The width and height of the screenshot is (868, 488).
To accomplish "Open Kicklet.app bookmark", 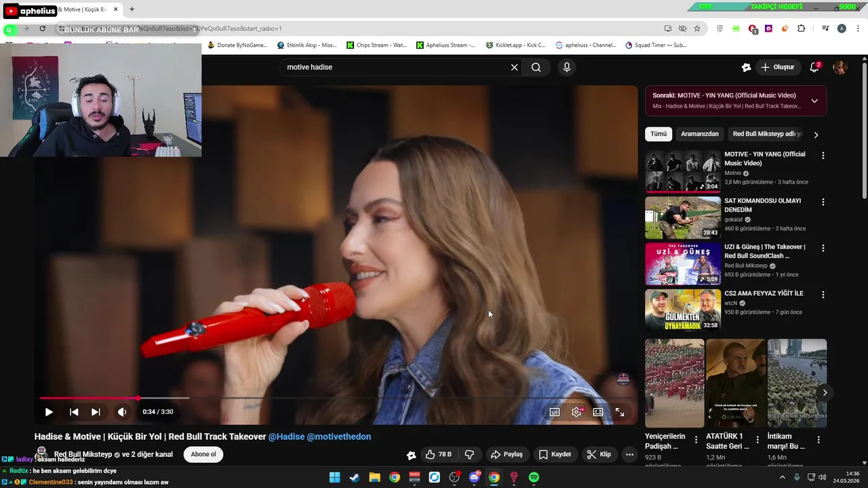I will (515, 45).
